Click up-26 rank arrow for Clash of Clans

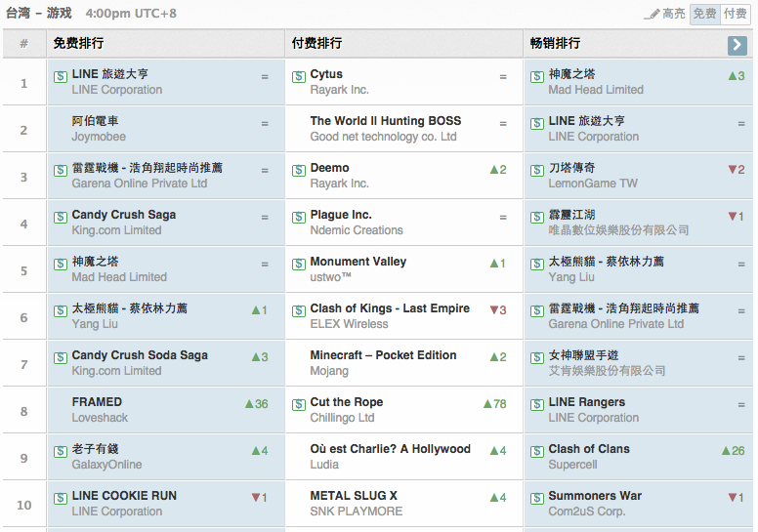pos(733,451)
